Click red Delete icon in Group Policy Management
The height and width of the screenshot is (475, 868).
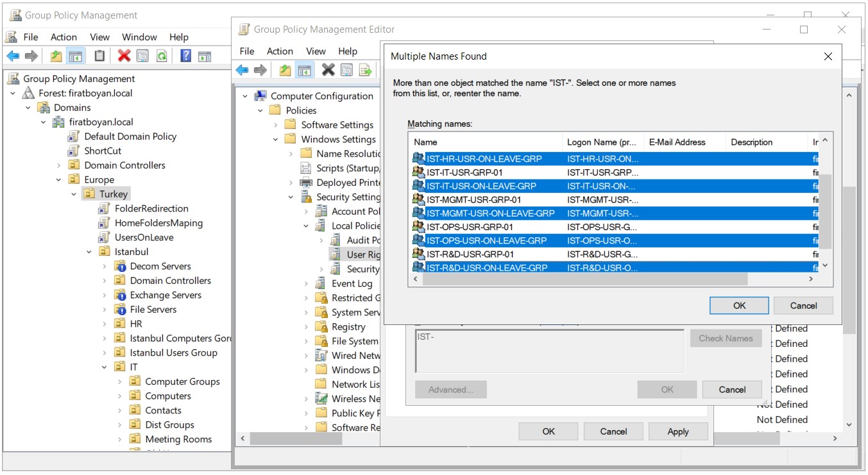point(124,56)
